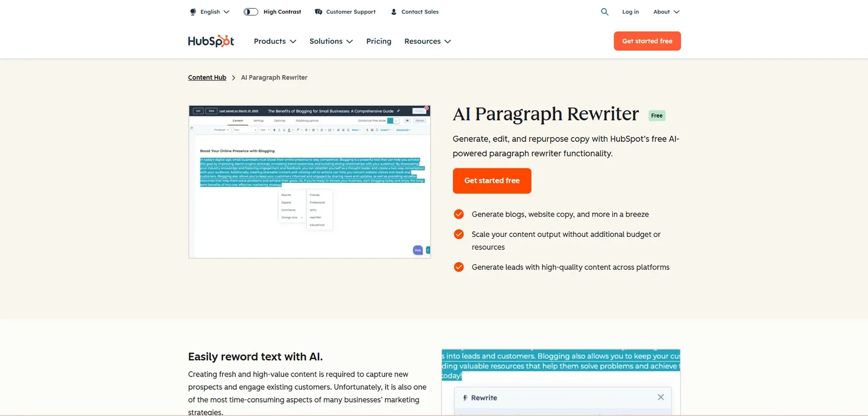The width and height of the screenshot is (868, 416).
Task: Click header Get started free button
Action: pos(647,41)
